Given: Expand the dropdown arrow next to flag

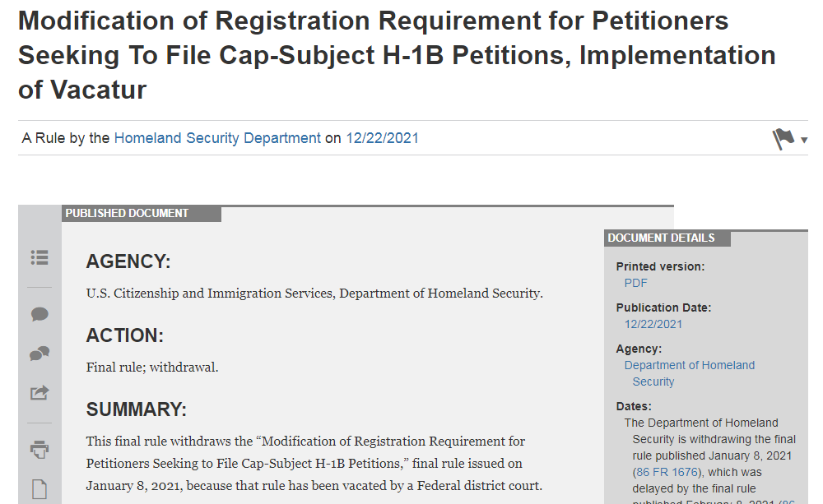Looking at the screenshot, I should point(804,141).
